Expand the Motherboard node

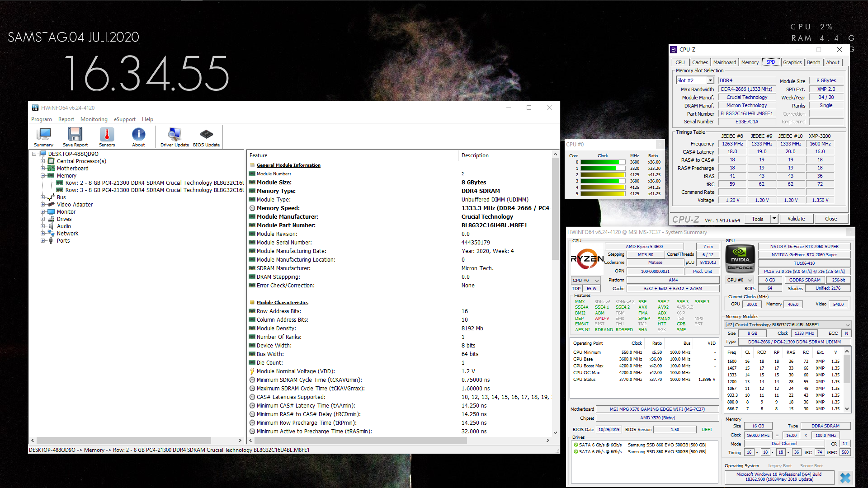pyautogui.click(x=43, y=169)
